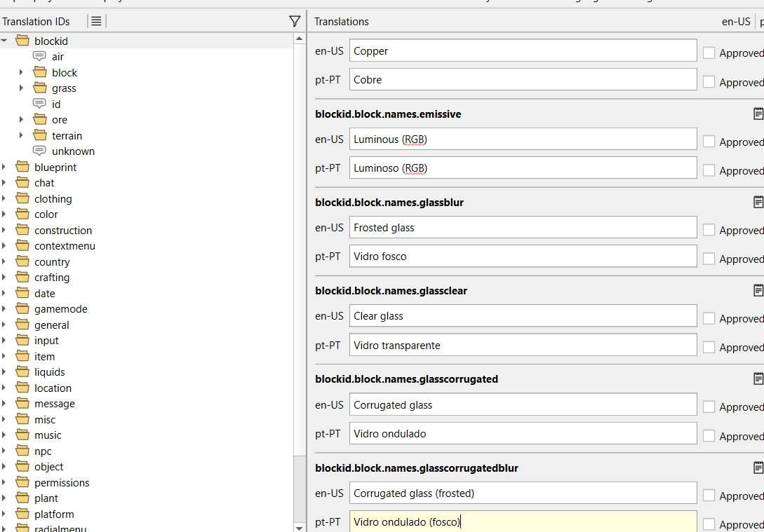Viewport: 764px width, 532px height.
Task: Check Approved for pt-PT 'Vidro ondulado'
Action: pos(709,436)
